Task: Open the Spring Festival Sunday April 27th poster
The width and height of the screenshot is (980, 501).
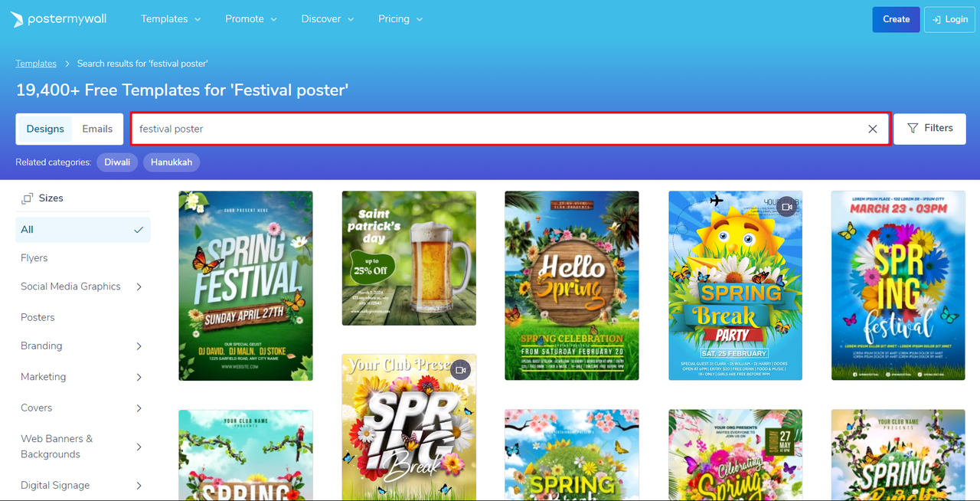Action: 246,286
